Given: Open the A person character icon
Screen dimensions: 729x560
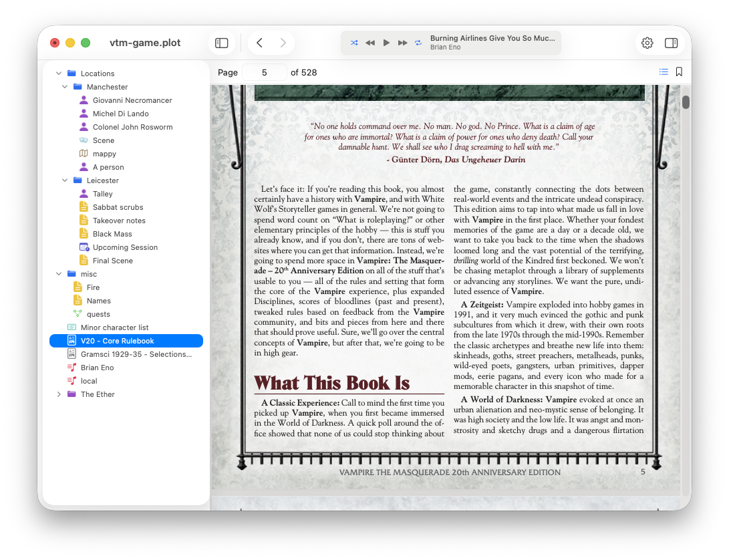Looking at the screenshot, I should [x=84, y=167].
